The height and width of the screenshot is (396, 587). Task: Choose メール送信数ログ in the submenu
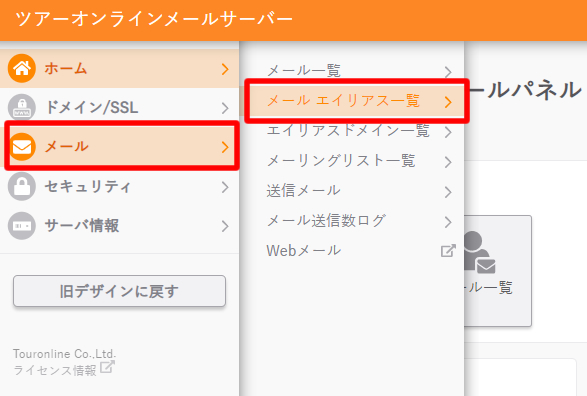(352, 221)
